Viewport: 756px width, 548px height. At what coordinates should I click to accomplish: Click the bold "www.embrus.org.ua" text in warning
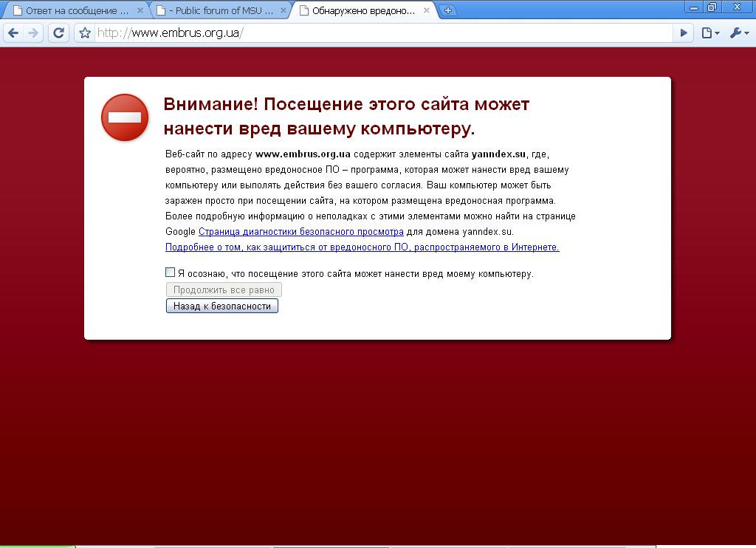(303, 154)
